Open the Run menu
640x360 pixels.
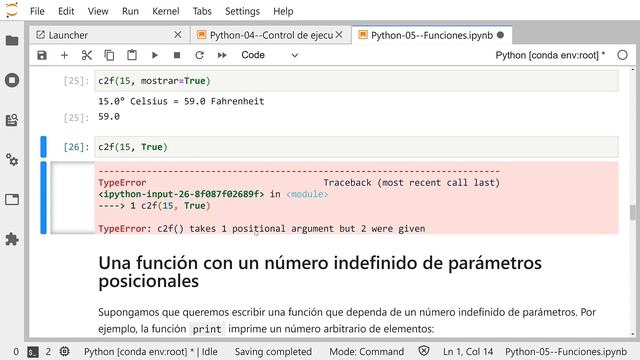point(130,11)
